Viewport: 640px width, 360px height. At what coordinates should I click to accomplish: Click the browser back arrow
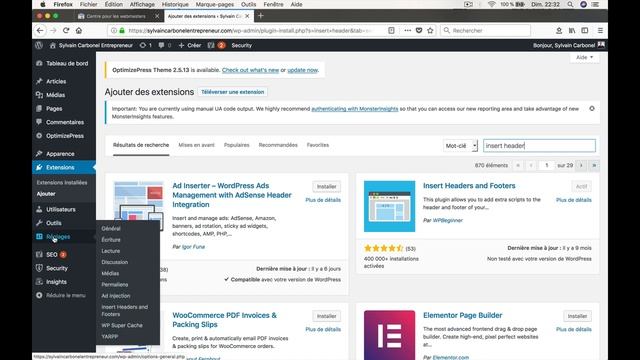point(40,31)
